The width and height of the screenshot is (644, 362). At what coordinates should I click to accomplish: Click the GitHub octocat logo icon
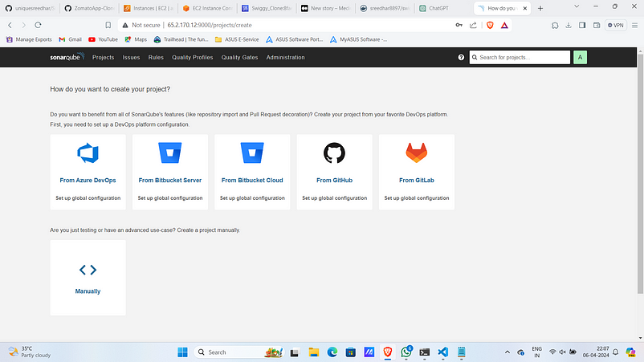(x=334, y=153)
